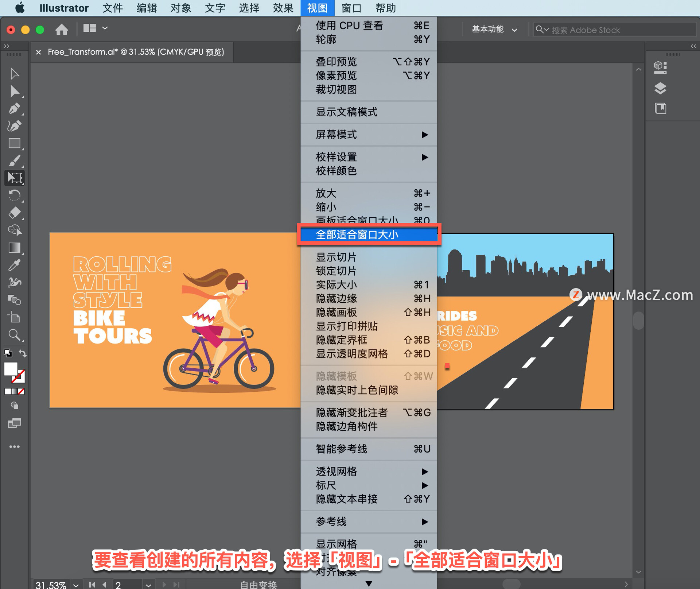
Task: Click the Adobe Stock search field
Action: 615,30
